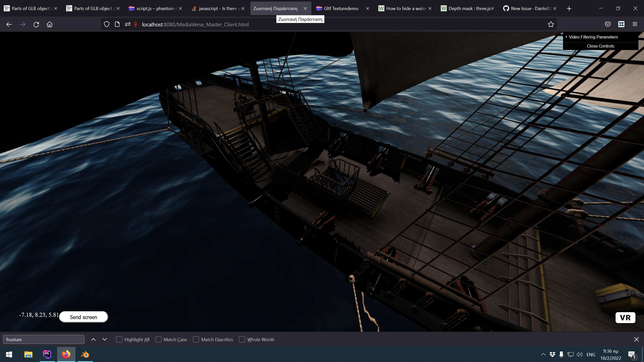Click the Close Controls button

click(600, 46)
